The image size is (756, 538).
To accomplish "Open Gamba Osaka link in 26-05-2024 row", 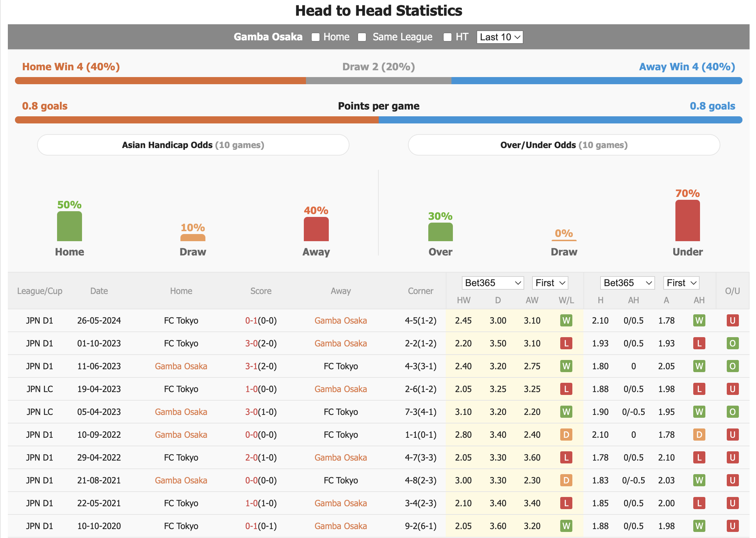I will [x=341, y=320].
